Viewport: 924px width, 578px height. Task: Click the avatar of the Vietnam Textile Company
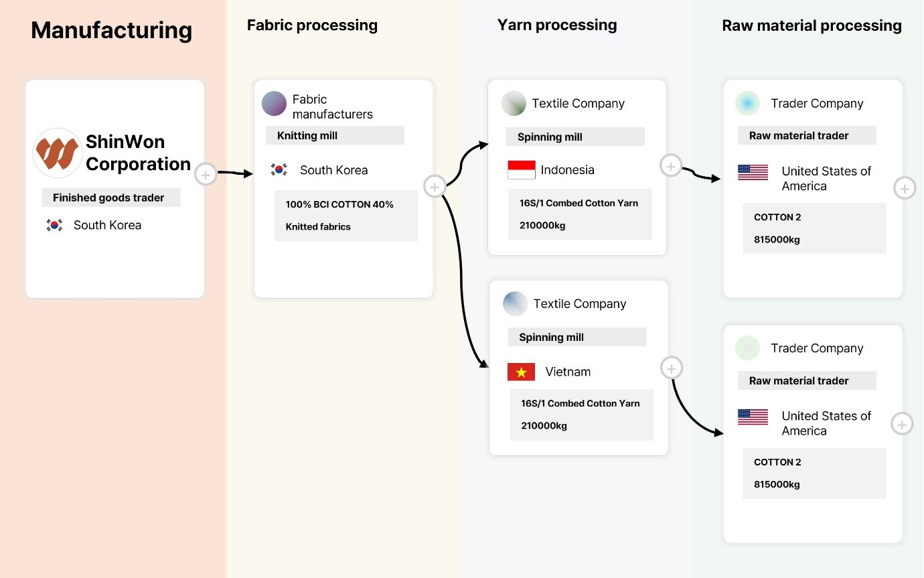pos(515,303)
